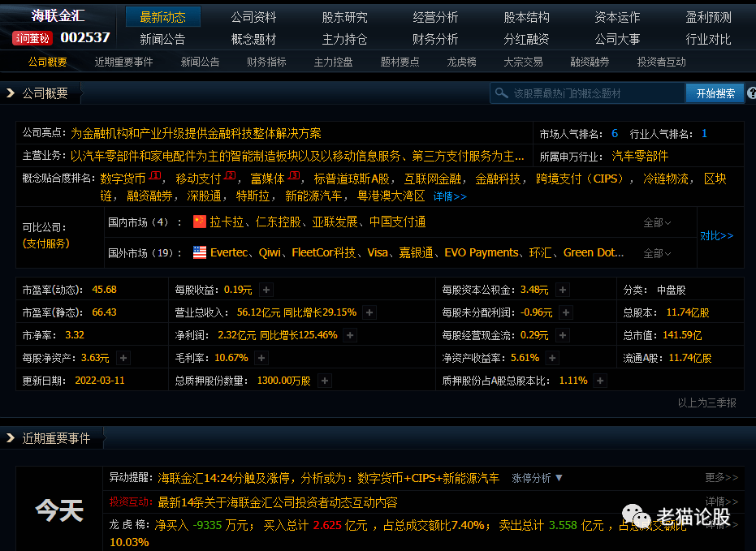Screen dimensions: 756x551
Task: Expand plus icon next to 每股经营现金流
Action: click(563, 335)
